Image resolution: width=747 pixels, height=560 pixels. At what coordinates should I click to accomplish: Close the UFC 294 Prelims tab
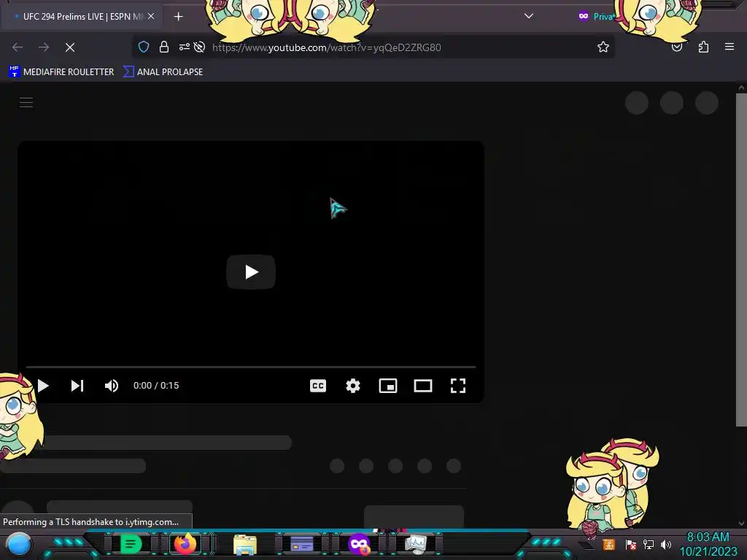coord(151,16)
